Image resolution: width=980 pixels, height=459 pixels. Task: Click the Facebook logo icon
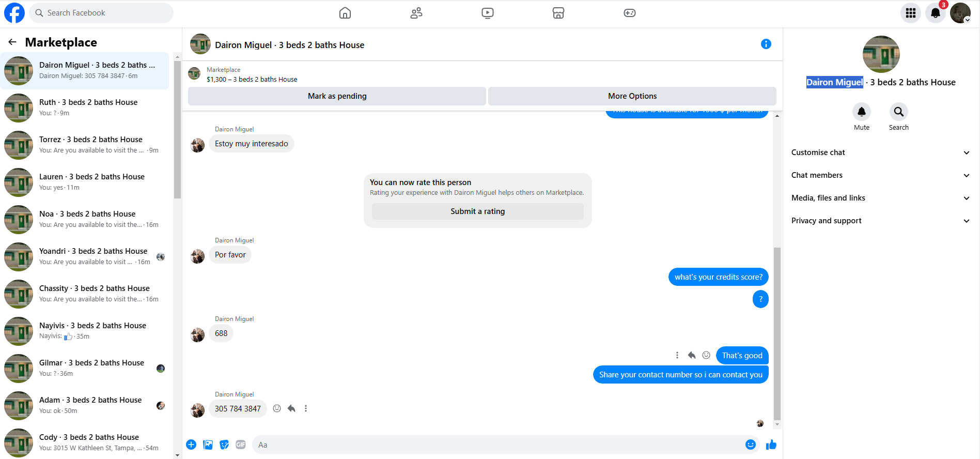[x=14, y=13]
